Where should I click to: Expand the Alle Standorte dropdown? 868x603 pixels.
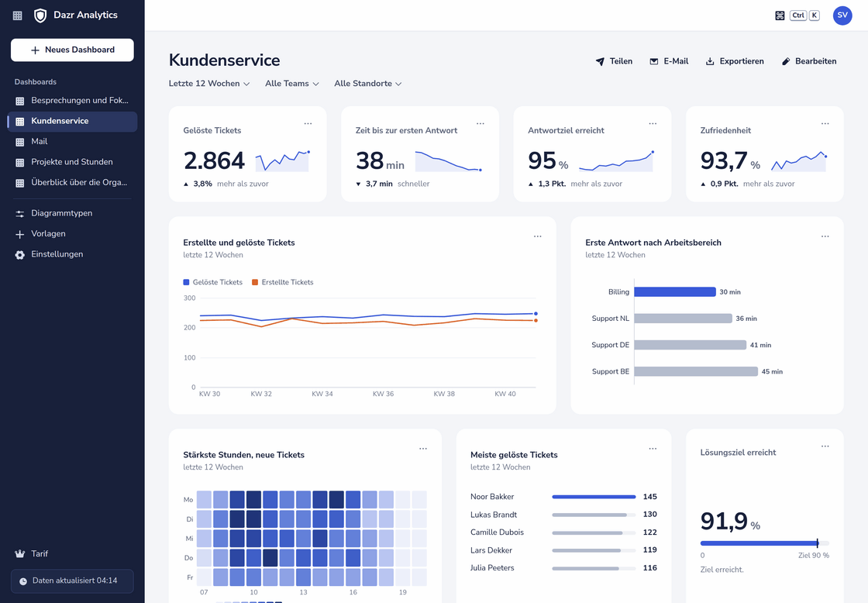[368, 84]
